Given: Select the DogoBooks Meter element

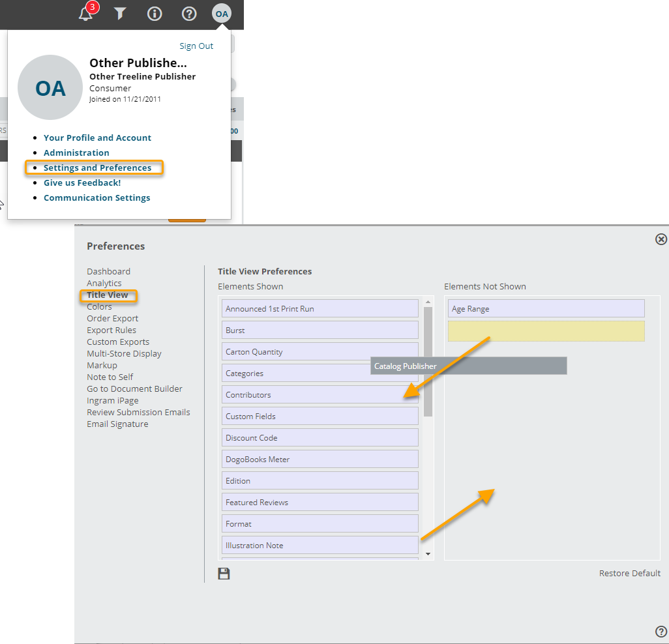Looking at the screenshot, I should pyautogui.click(x=320, y=459).
